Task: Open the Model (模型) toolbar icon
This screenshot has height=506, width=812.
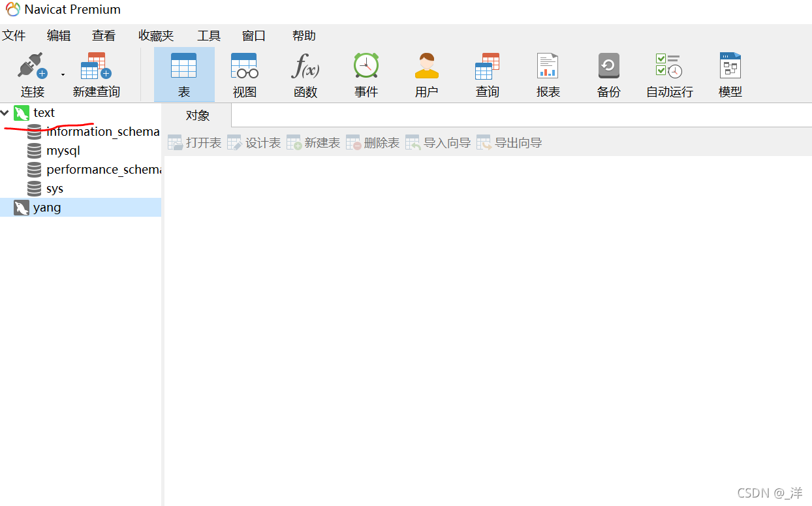Action: point(730,66)
